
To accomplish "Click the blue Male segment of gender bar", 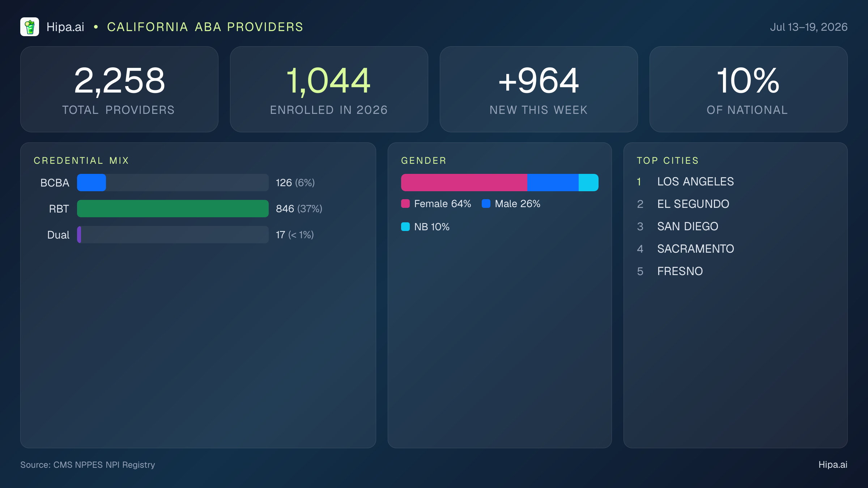I will (553, 183).
